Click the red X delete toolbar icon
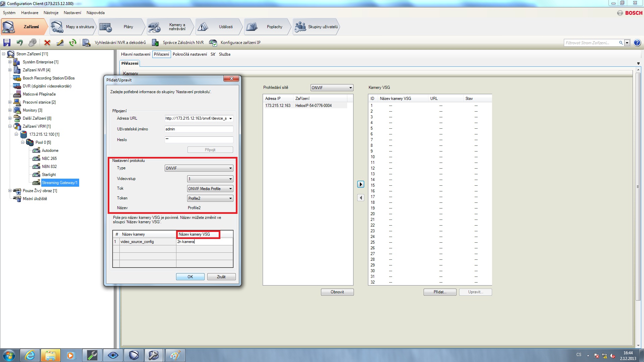The height and width of the screenshot is (362, 644). [x=47, y=43]
